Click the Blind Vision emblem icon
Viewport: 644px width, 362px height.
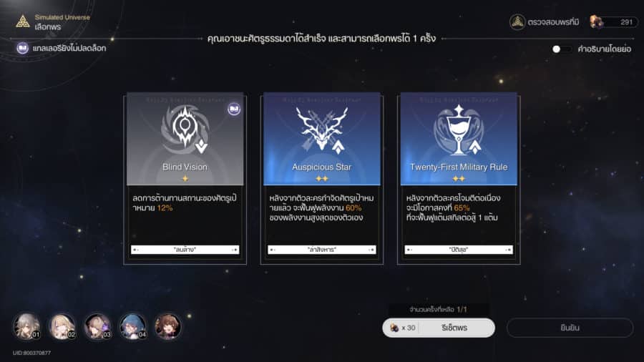[x=185, y=129]
